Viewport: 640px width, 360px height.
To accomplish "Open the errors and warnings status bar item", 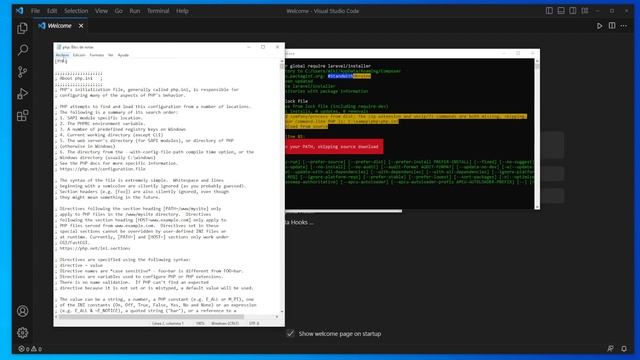I will [30, 349].
